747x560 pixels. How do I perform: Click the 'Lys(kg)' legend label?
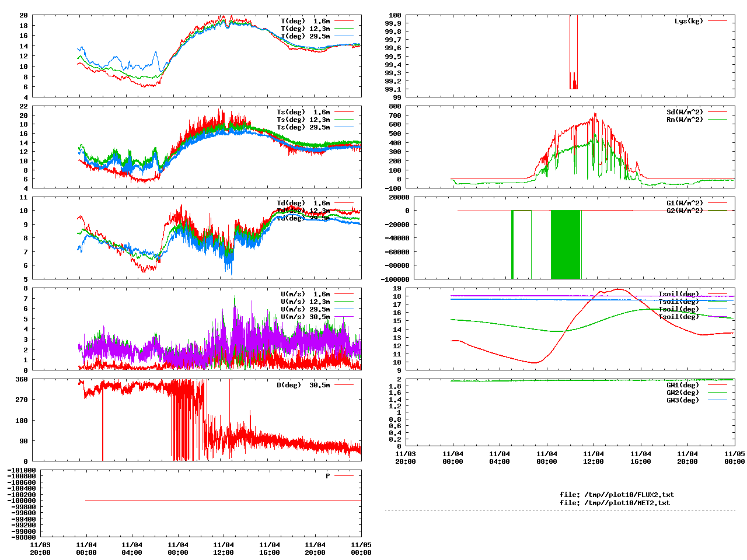point(689,21)
